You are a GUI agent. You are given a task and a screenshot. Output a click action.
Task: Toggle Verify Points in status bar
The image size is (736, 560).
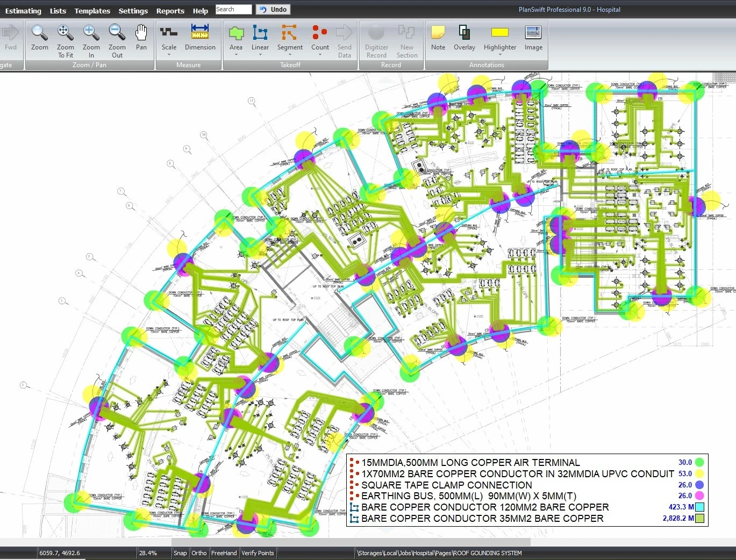click(x=258, y=553)
